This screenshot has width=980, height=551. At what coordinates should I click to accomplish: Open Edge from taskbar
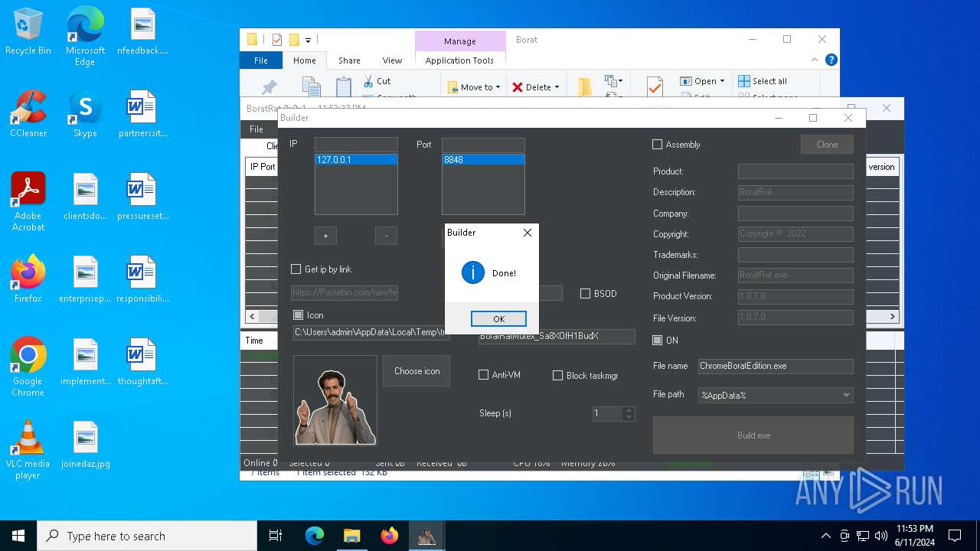(x=315, y=536)
